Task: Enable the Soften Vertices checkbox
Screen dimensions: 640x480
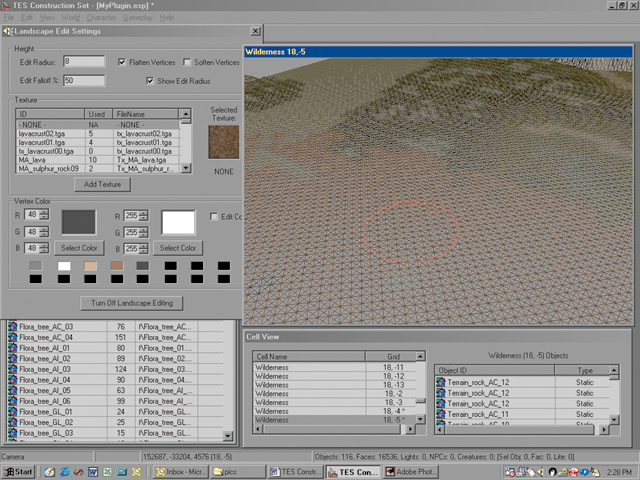Action: (x=189, y=62)
